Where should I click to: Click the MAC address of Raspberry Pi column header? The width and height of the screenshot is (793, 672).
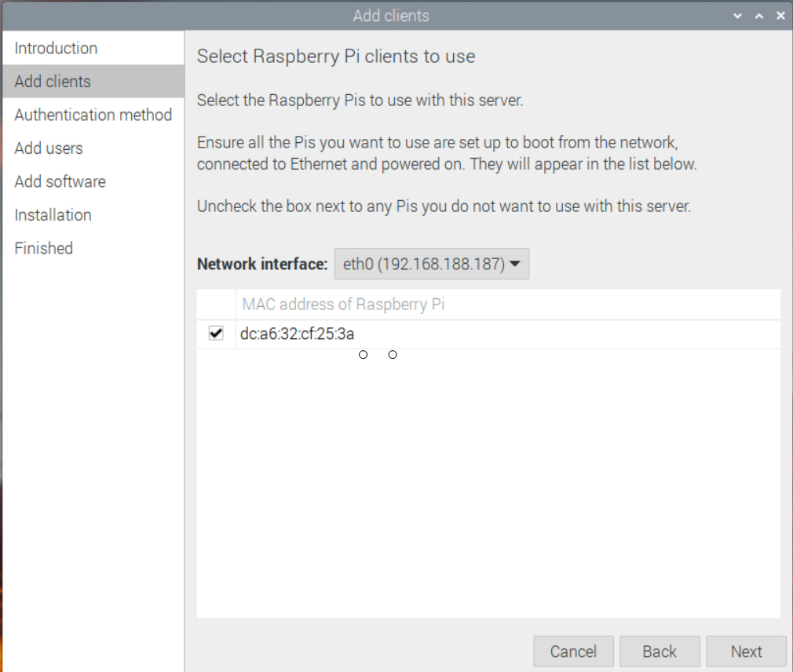(508, 305)
